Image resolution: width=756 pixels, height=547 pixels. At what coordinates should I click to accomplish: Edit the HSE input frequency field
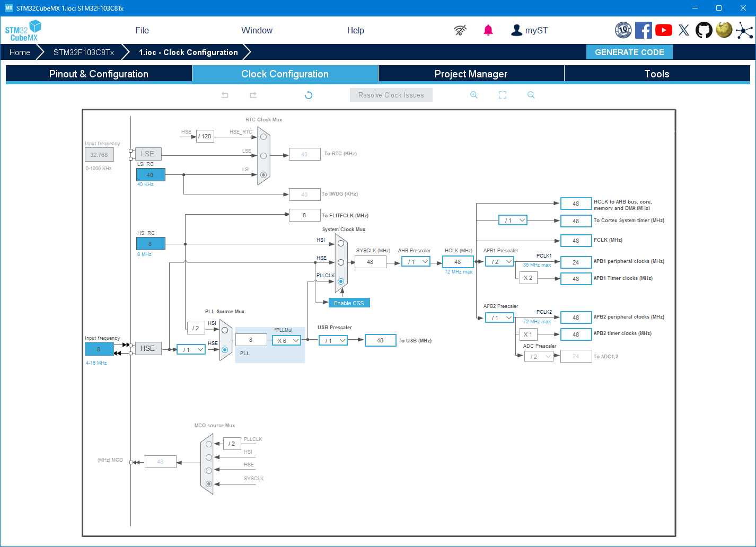(99, 349)
